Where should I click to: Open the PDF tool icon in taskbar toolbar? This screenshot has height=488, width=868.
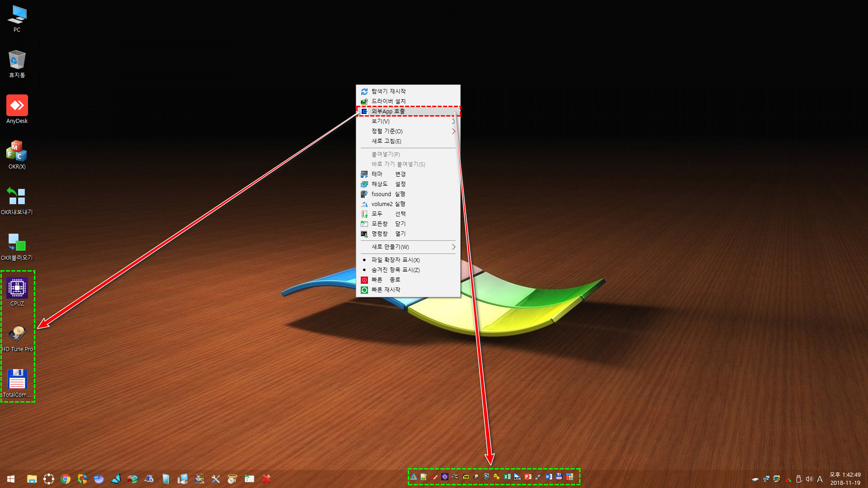tap(466, 477)
